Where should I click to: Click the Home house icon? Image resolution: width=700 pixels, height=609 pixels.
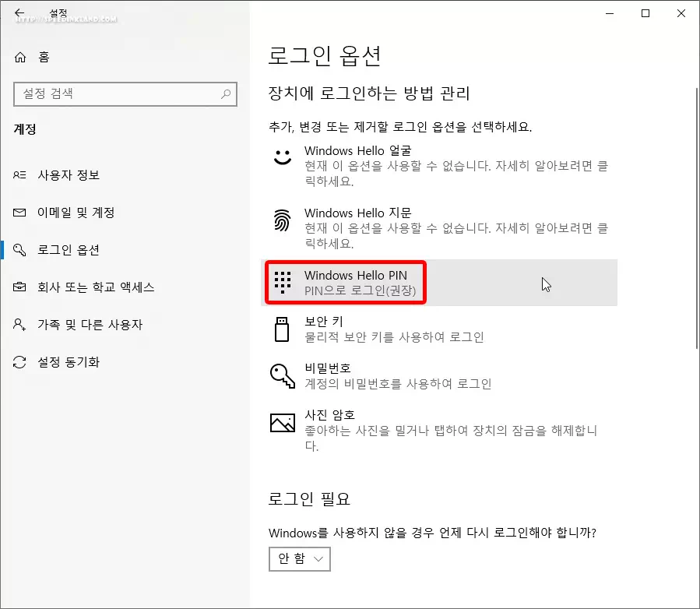[x=20, y=57]
